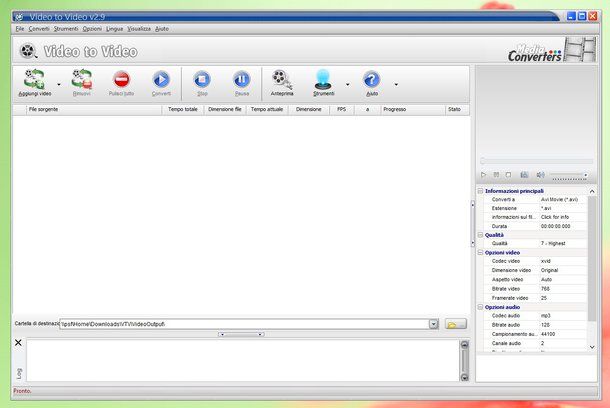Click the Progresso column header
Viewport: 610px width, 408px height.
click(x=412, y=110)
